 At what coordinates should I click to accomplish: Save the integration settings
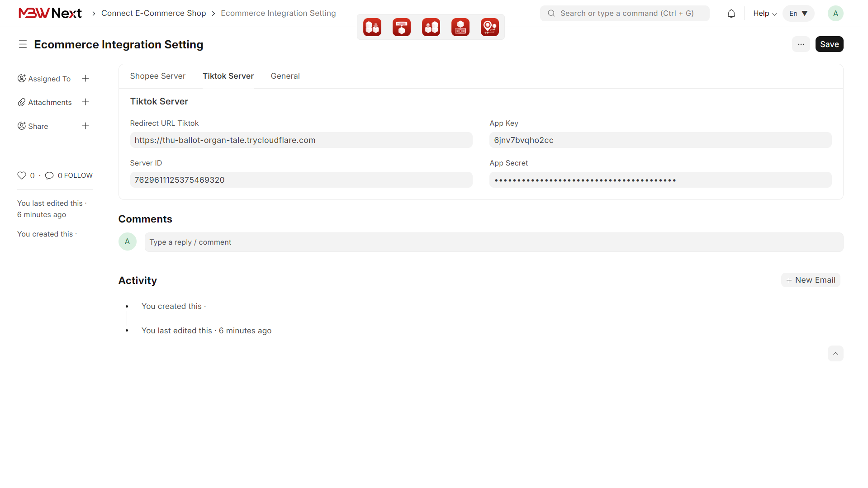829,44
